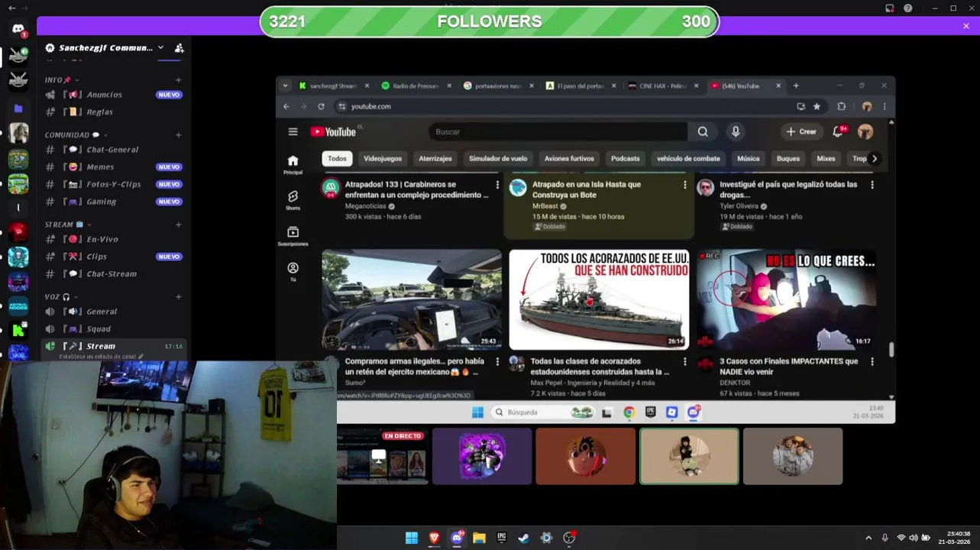Open Discord direct messages home icon

18,29
